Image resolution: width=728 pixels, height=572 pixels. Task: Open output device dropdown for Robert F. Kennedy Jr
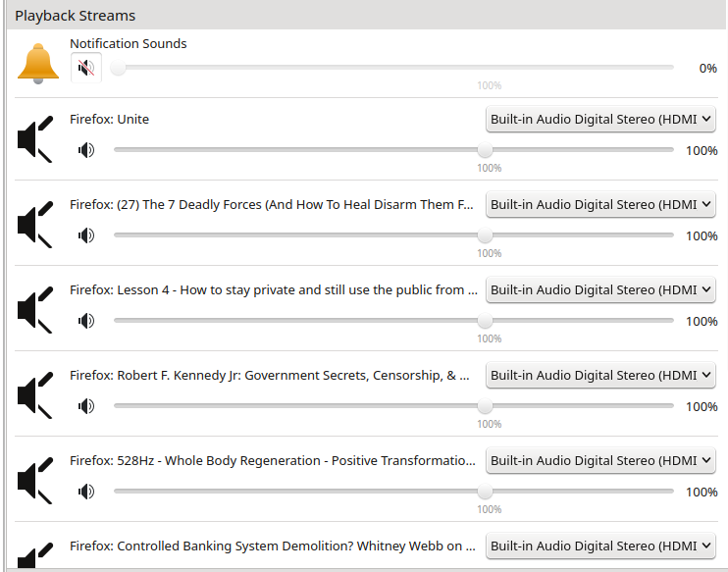pyautogui.click(x=600, y=376)
